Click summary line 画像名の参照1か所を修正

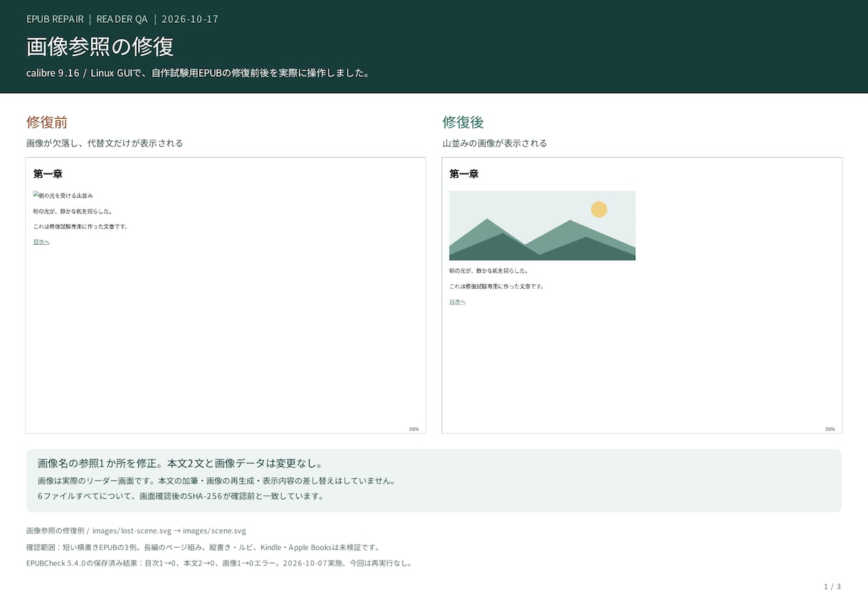click(181, 464)
